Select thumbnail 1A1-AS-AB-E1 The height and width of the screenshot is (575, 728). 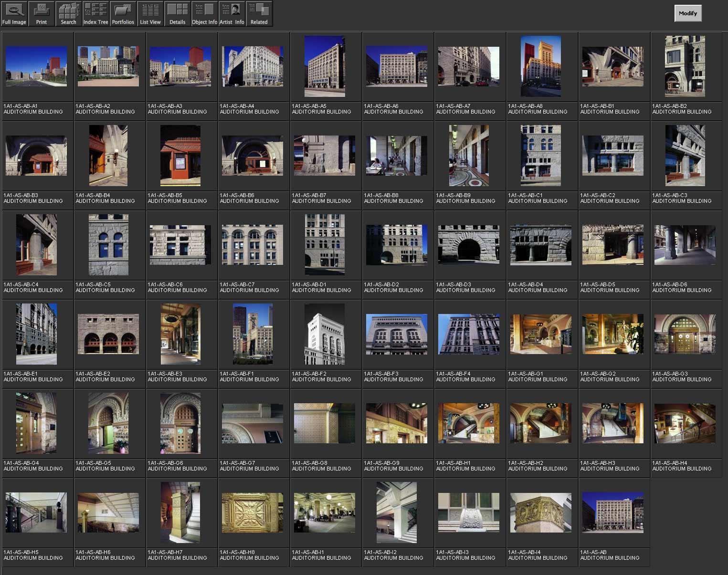pos(36,334)
